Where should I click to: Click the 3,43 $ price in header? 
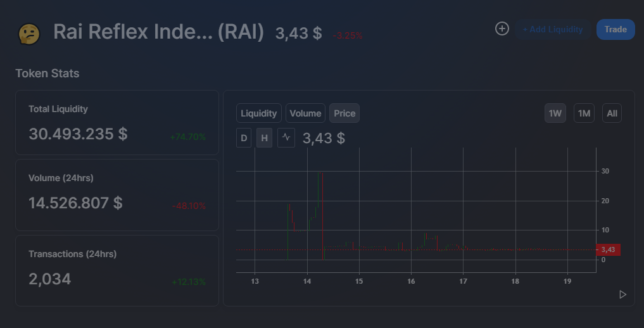299,34
